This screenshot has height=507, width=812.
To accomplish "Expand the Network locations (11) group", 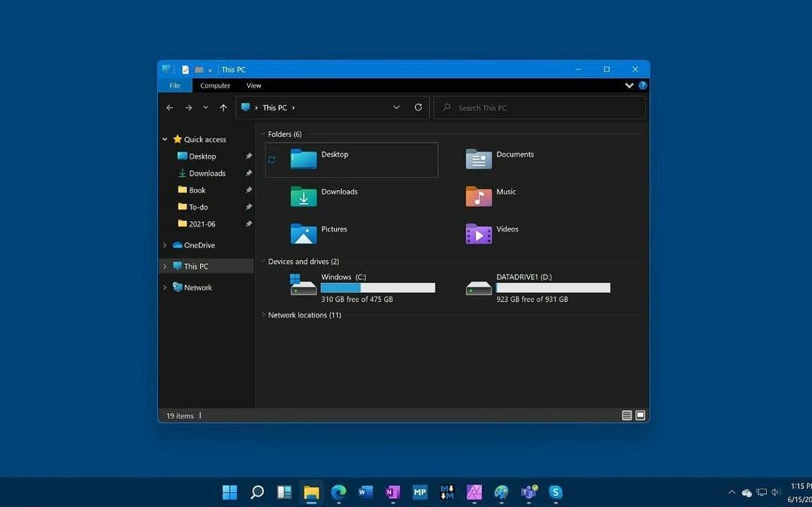I will coord(263,315).
